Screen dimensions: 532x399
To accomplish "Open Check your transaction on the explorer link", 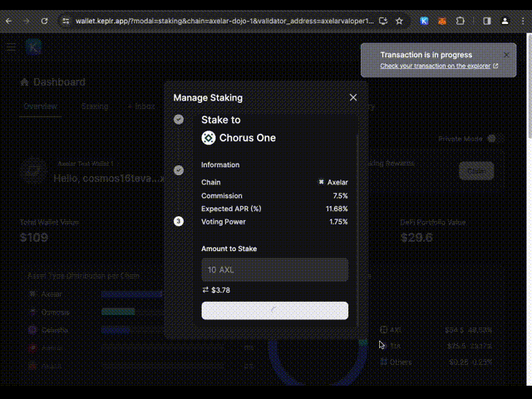I will pyautogui.click(x=435, y=66).
